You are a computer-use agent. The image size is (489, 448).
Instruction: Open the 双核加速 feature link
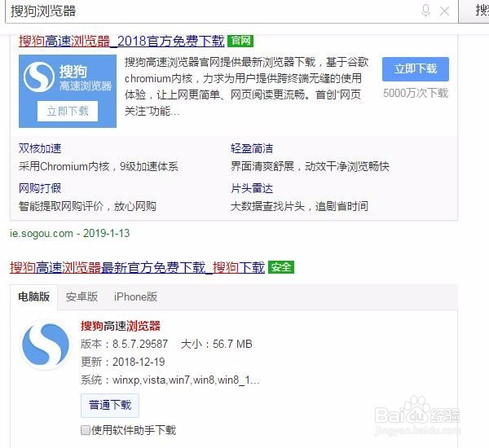point(40,148)
